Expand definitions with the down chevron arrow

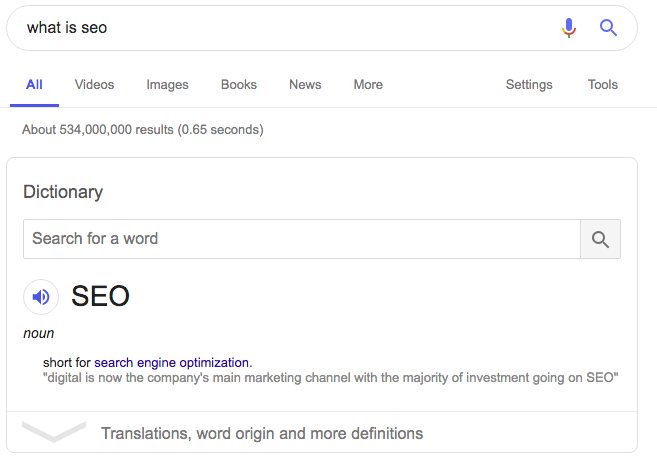point(54,432)
